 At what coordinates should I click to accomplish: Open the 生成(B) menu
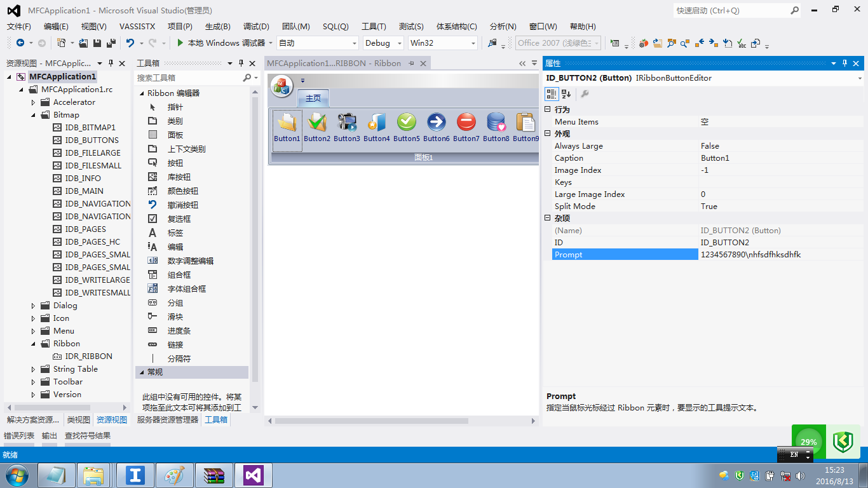217,26
